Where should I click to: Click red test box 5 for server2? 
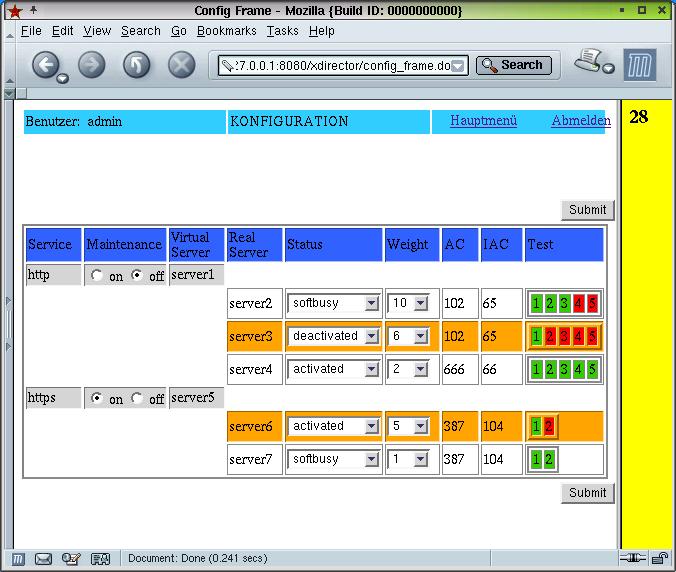coord(592,304)
